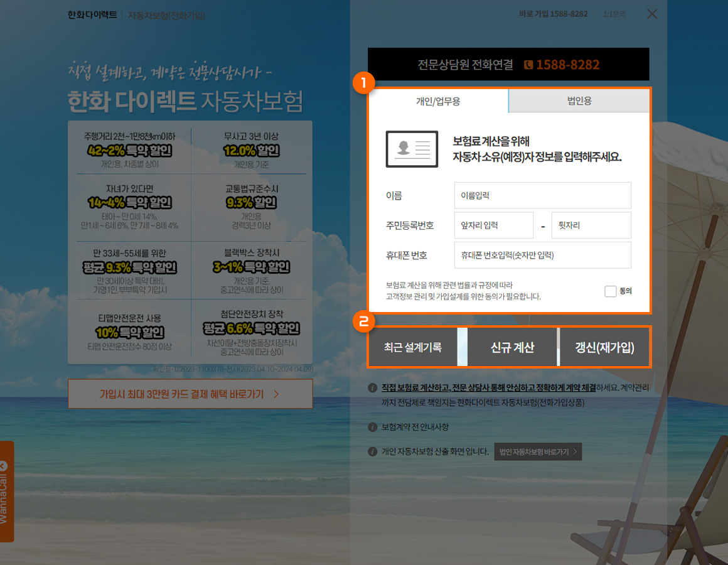Click the 42~2% 특약 할인 mileage badge

point(129,151)
